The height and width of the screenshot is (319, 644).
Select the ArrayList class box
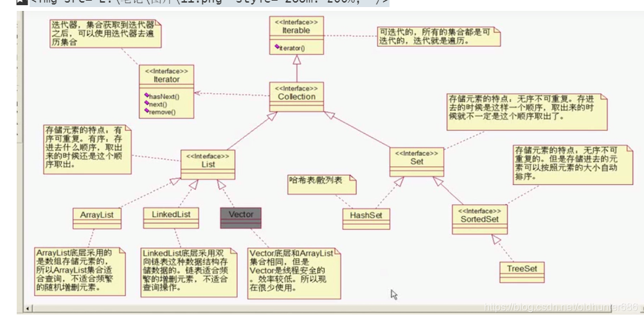click(97, 218)
